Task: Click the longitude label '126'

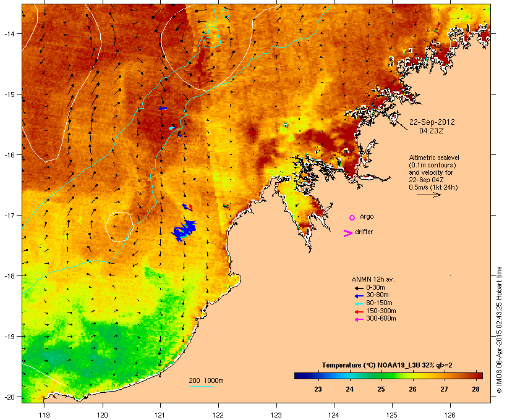Action: click(449, 415)
